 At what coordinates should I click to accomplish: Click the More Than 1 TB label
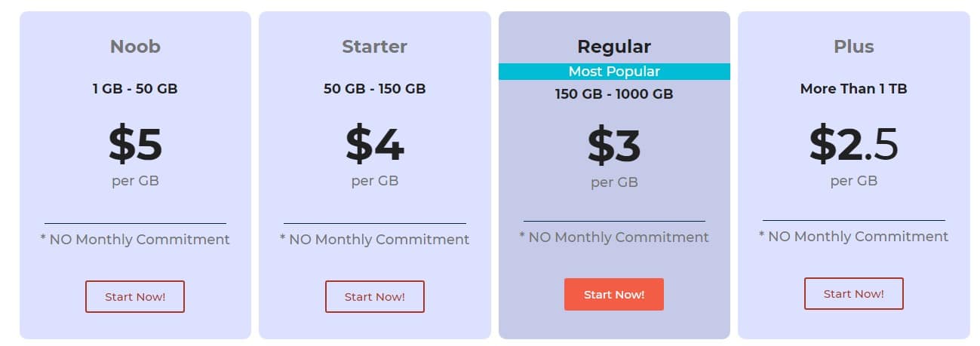click(853, 89)
